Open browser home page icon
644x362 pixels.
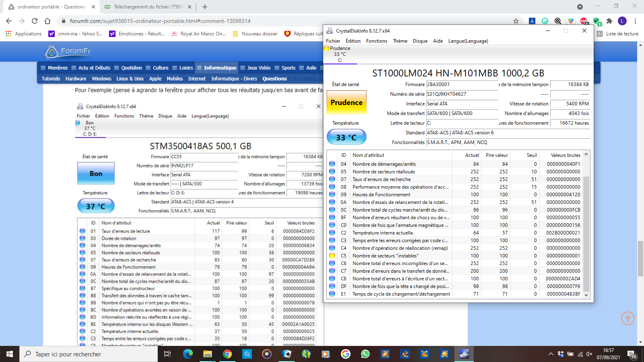[47, 21]
